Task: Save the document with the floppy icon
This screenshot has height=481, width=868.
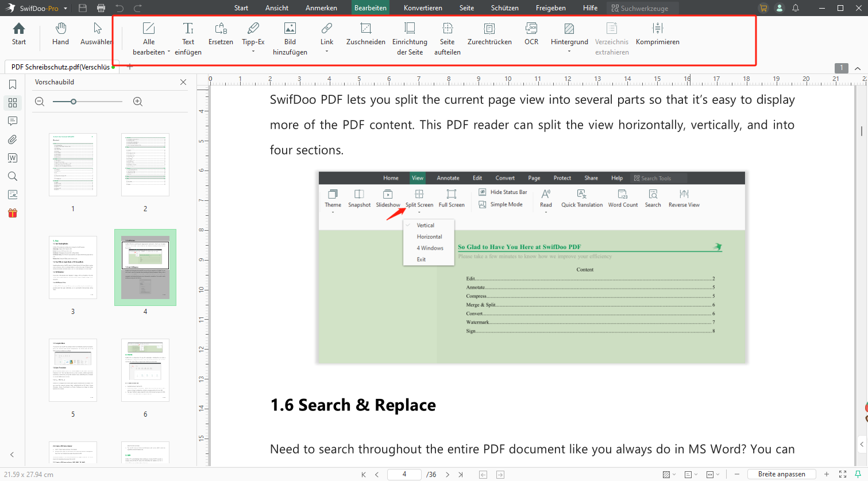Action: (83, 8)
